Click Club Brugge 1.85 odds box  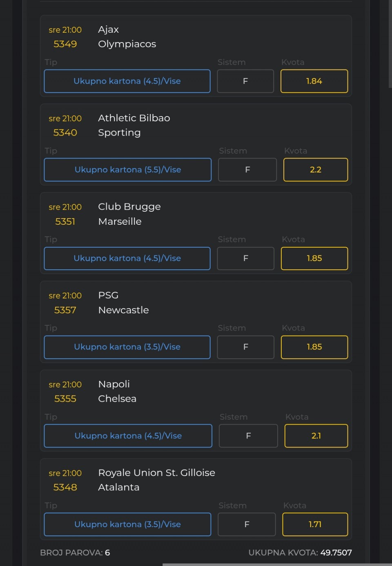coord(314,258)
